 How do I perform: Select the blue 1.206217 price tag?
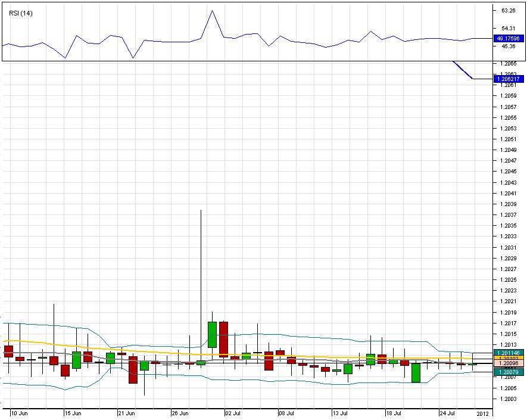point(508,79)
